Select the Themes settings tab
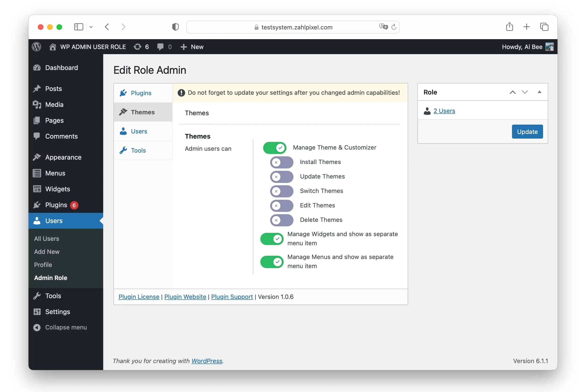This screenshot has width=579, height=392. pyautogui.click(x=143, y=112)
